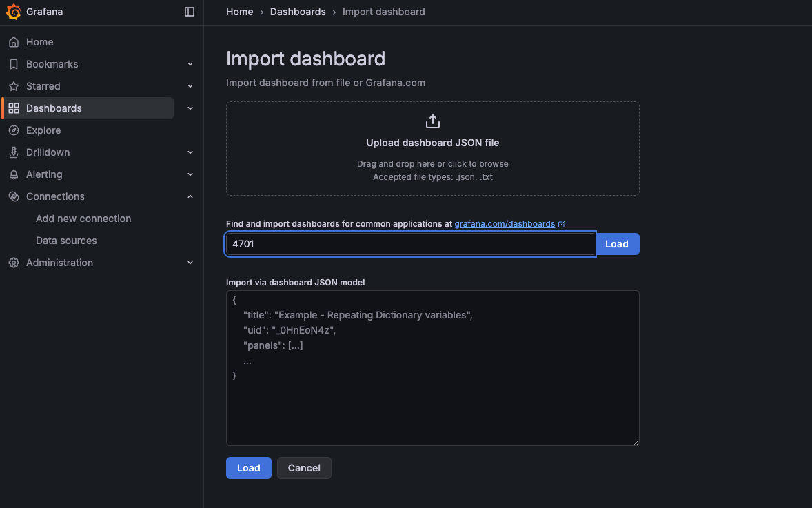The image size is (812, 508).
Task: Click the bottom Load button
Action: tap(249, 468)
